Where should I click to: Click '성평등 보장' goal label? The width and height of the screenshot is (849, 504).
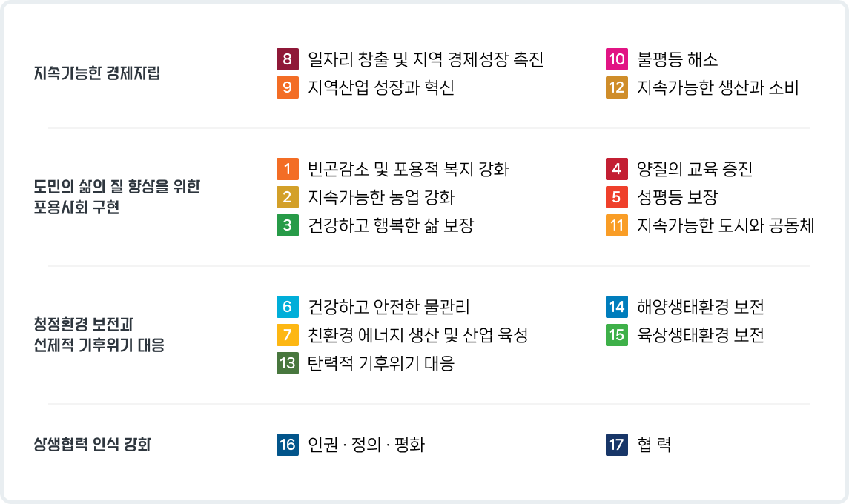coord(678,197)
